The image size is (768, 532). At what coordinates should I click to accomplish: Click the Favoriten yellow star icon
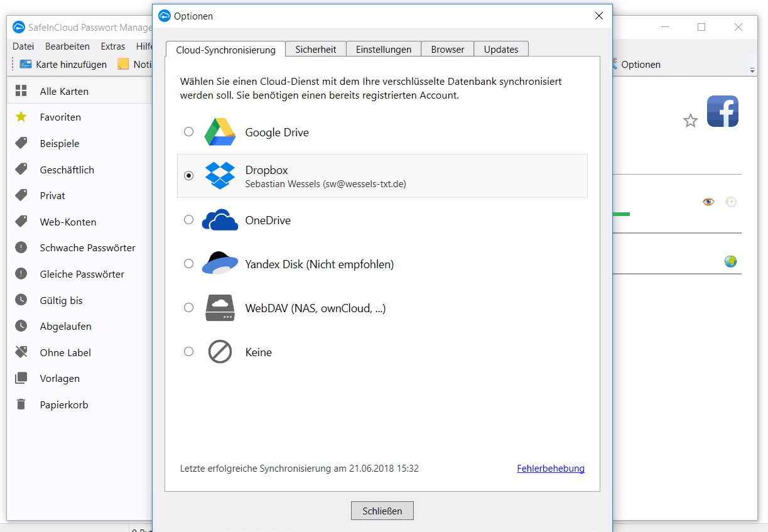pyautogui.click(x=21, y=117)
